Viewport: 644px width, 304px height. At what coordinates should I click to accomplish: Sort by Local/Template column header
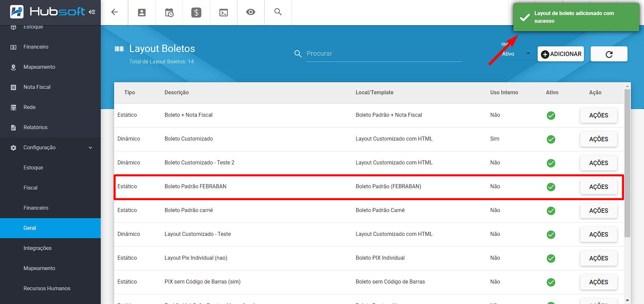click(x=375, y=93)
